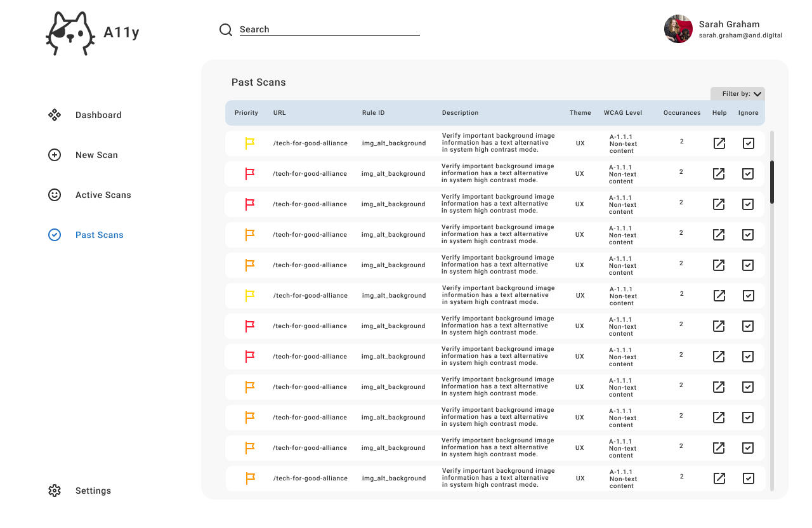Open help link in last table row
The height and width of the screenshot is (528, 812).
coord(719,478)
